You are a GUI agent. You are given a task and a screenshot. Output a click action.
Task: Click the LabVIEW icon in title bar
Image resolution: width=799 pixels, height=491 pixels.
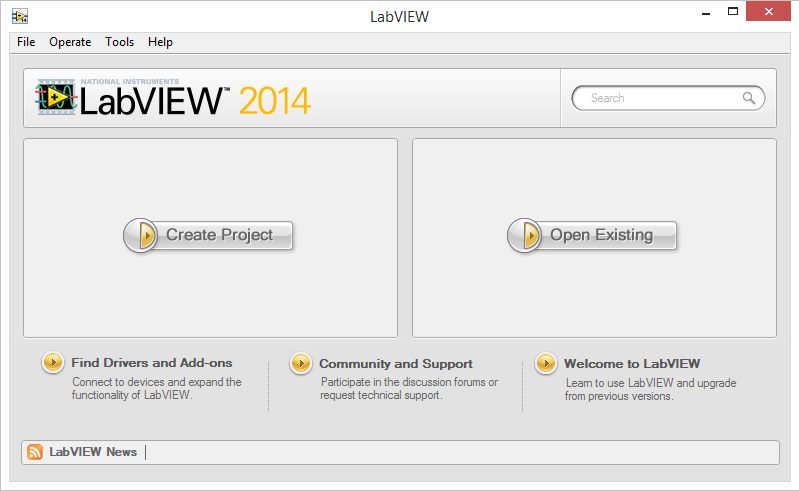point(20,16)
